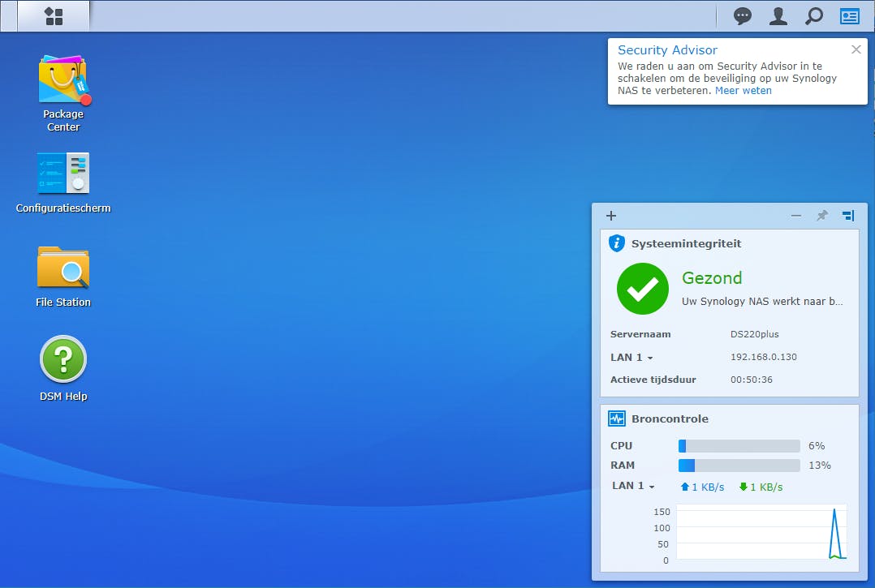Click the download speed 1 KB/s indicator

[x=761, y=487]
